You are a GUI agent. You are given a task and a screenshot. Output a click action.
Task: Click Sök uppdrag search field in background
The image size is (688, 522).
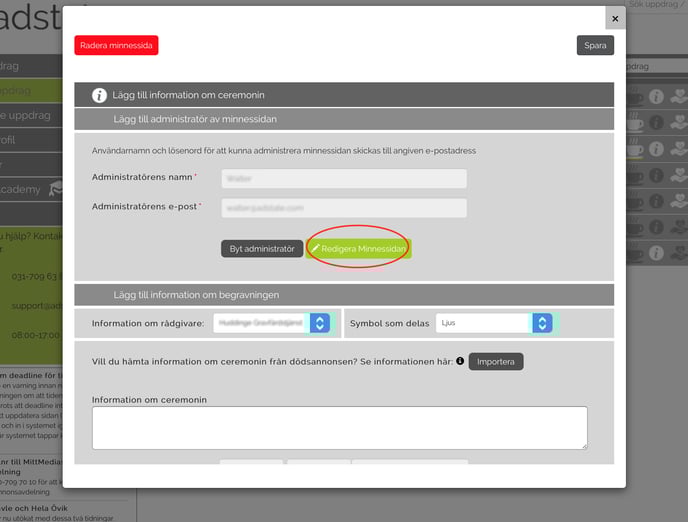(657, 5)
